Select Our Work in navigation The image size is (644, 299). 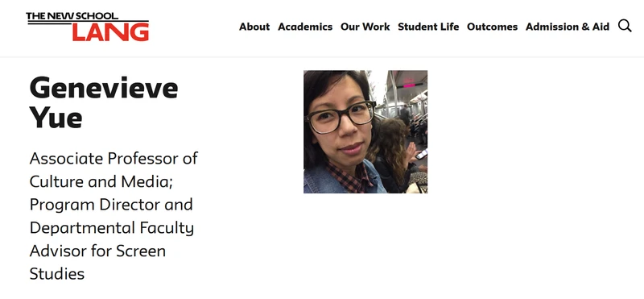365,27
